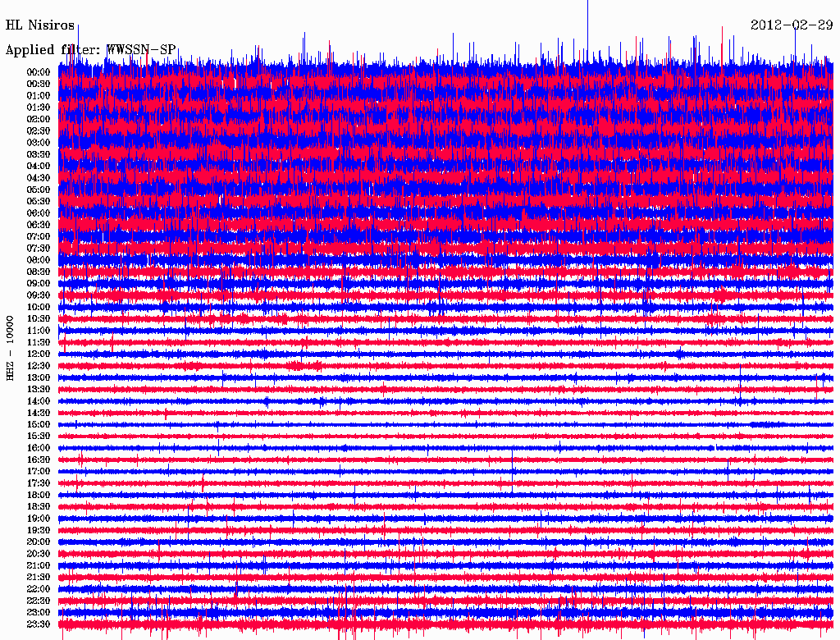Click the 'Applied filter: WWSSN-SP' label
Screen dimensions: 840x640
coord(90,50)
